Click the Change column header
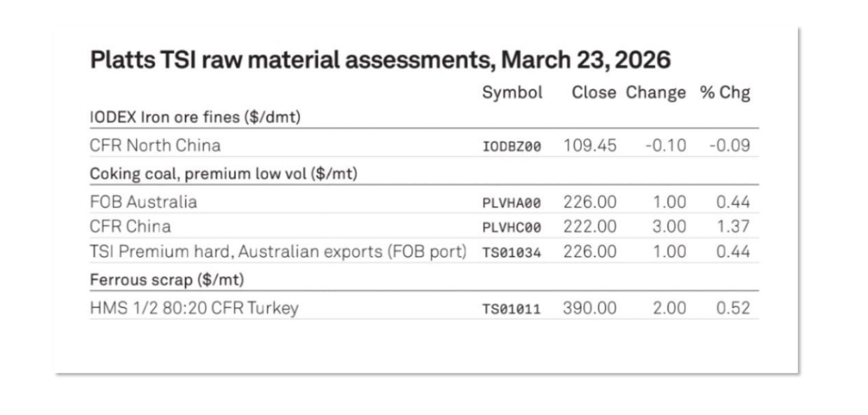 pos(655,92)
